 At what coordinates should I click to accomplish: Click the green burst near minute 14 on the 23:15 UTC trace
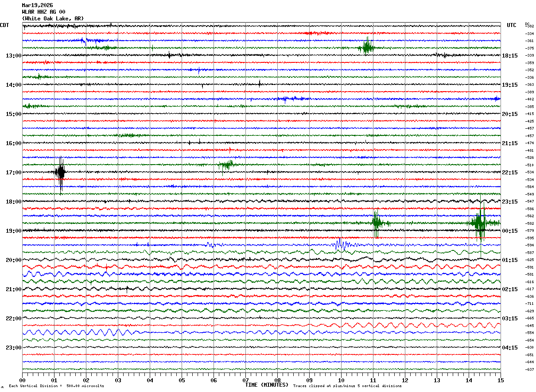point(480,223)
